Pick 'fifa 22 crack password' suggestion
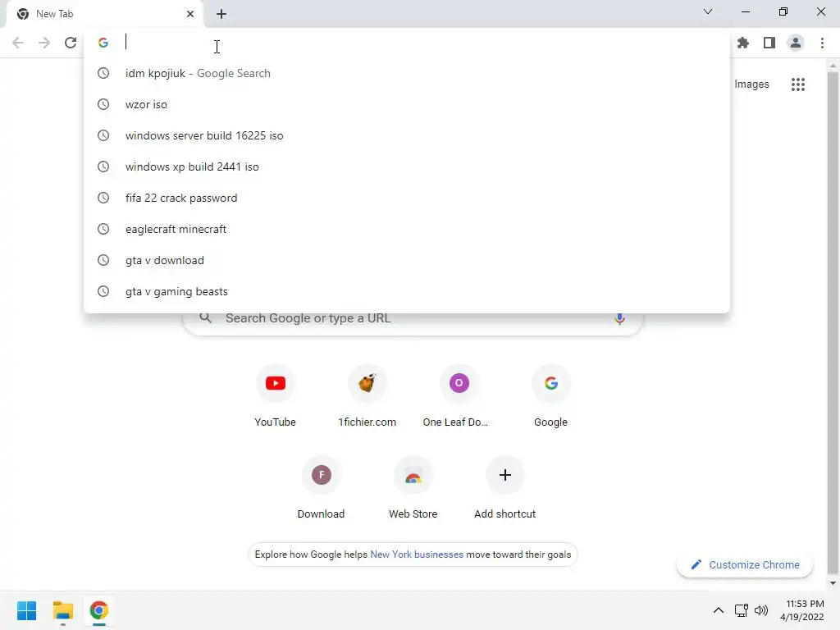The image size is (840, 630). click(x=407, y=198)
